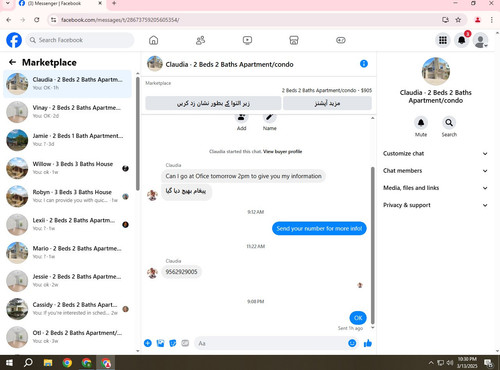Image resolution: width=500 pixels, height=370 pixels.
Task: Open Chrome three-dot menu
Action: [x=492, y=20]
